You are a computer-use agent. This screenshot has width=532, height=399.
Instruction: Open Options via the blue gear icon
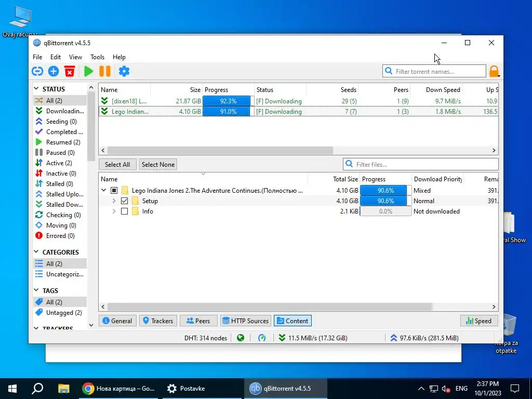[124, 71]
